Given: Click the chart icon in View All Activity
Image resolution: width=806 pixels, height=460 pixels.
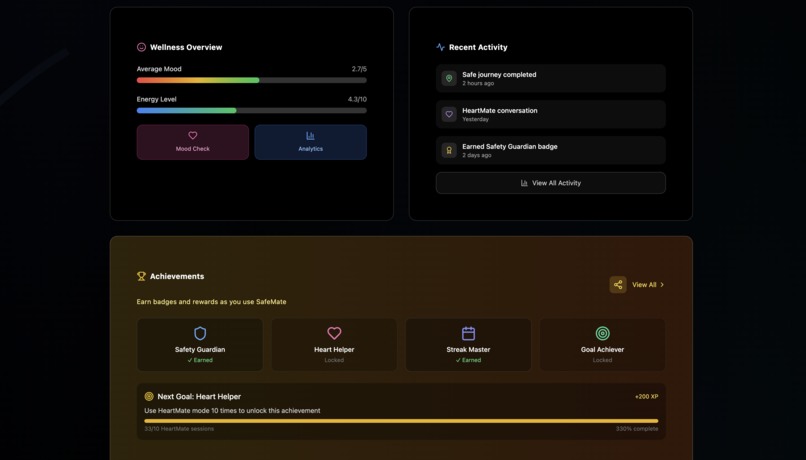Looking at the screenshot, I should coord(524,183).
